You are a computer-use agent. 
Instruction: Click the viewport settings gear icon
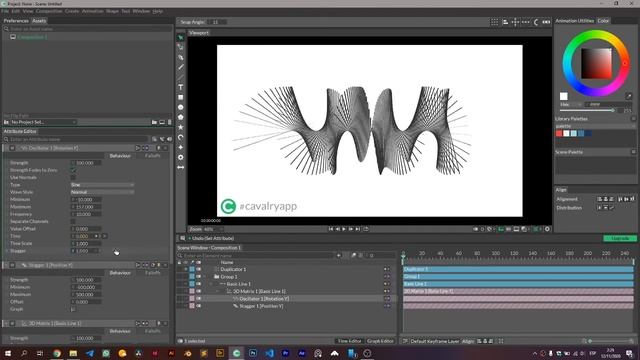tap(547, 229)
